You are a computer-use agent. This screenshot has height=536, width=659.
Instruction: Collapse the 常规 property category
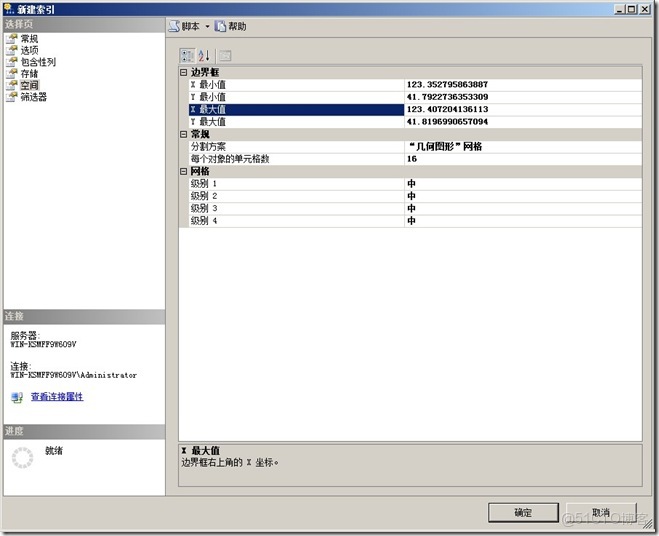pos(183,134)
